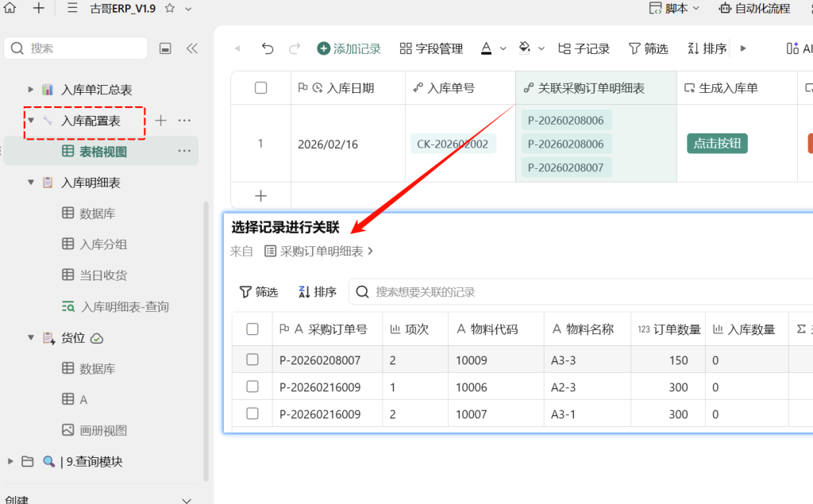Click the font color A icon
The width and height of the screenshot is (813, 504).
[x=486, y=48]
